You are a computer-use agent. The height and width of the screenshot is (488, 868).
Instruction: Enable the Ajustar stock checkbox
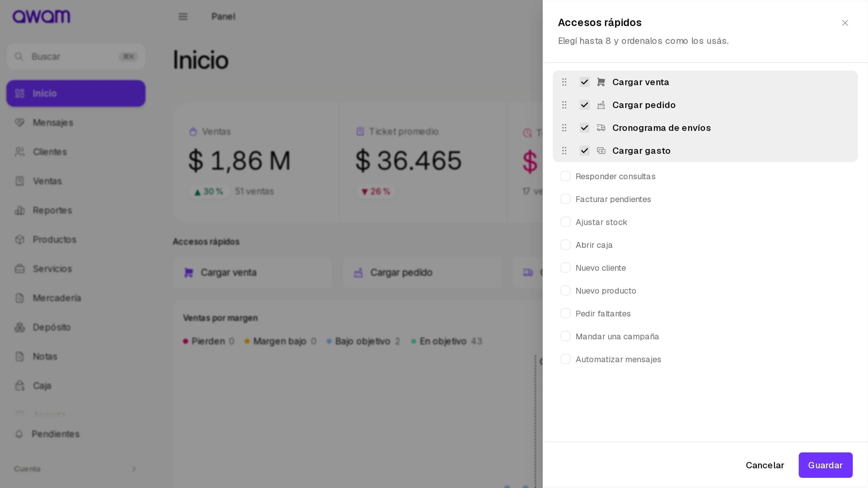coord(566,222)
